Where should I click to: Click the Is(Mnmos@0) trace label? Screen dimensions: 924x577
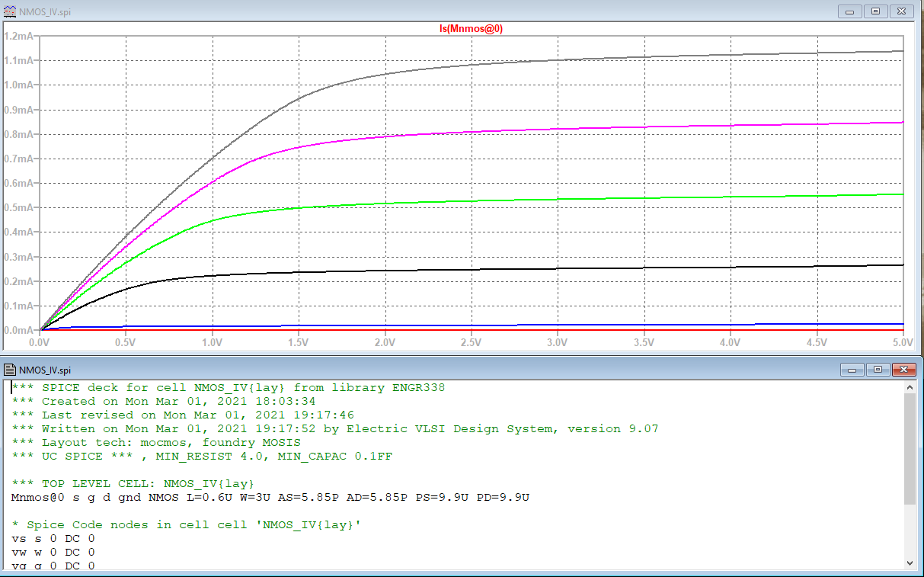point(472,28)
